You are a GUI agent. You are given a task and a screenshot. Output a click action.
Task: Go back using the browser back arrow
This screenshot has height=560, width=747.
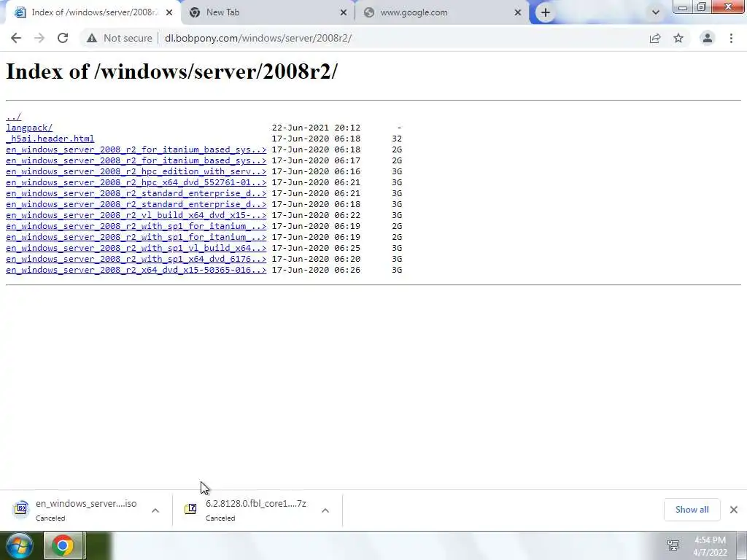click(16, 38)
